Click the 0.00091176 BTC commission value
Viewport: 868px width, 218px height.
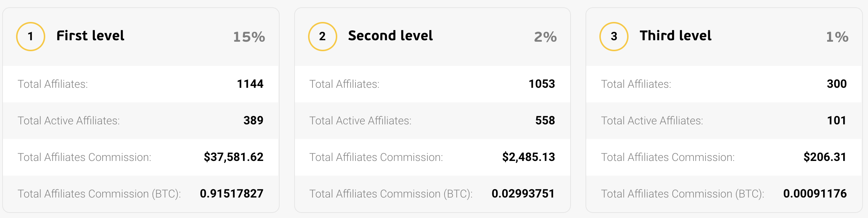[x=815, y=194]
